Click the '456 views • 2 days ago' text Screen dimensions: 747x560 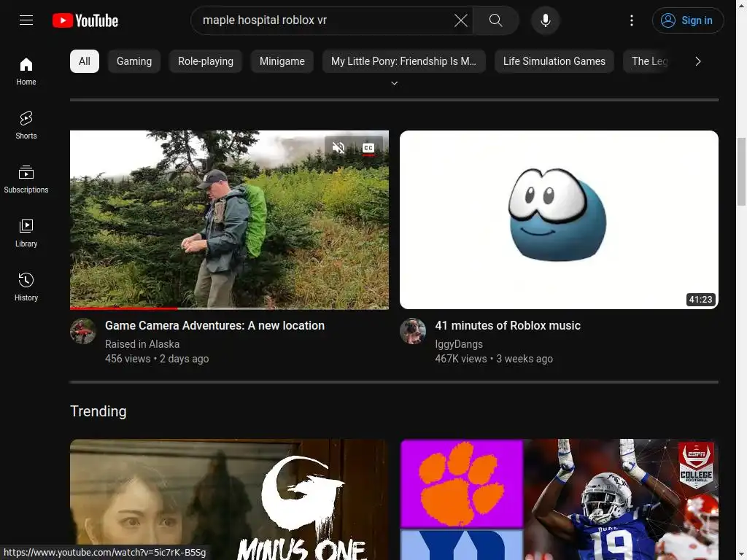coord(157,359)
